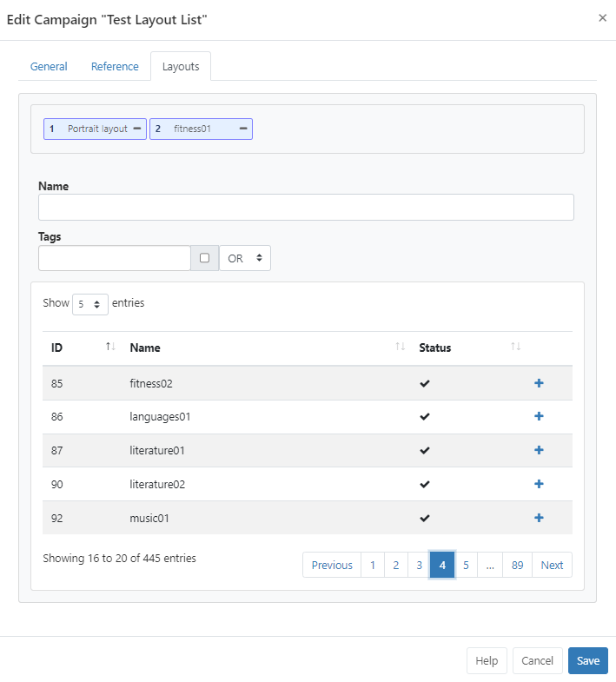Image resolution: width=616 pixels, height=682 pixels.
Task: Add literature01 layout using plus icon
Action: (539, 450)
